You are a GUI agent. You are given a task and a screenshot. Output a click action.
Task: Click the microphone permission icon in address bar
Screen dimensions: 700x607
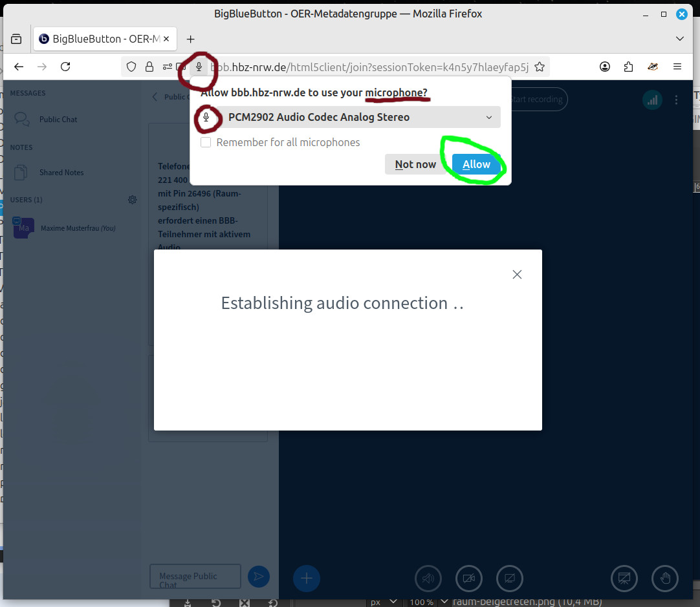[199, 67]
